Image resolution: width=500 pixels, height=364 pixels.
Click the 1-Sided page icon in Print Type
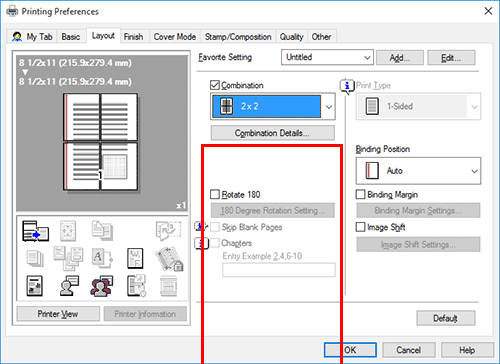click(372, 106)
